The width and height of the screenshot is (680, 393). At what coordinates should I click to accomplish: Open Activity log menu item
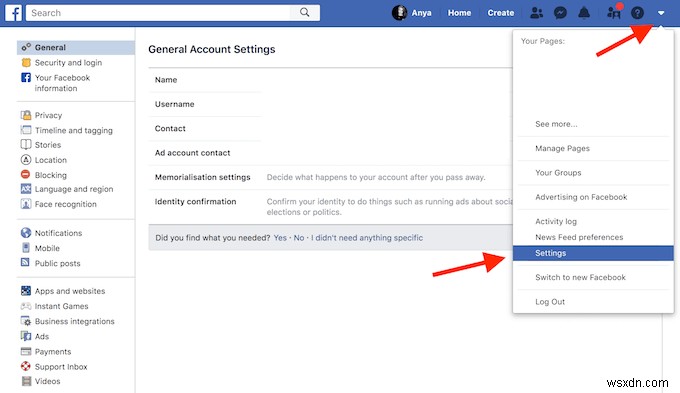[x=556, y=221]
